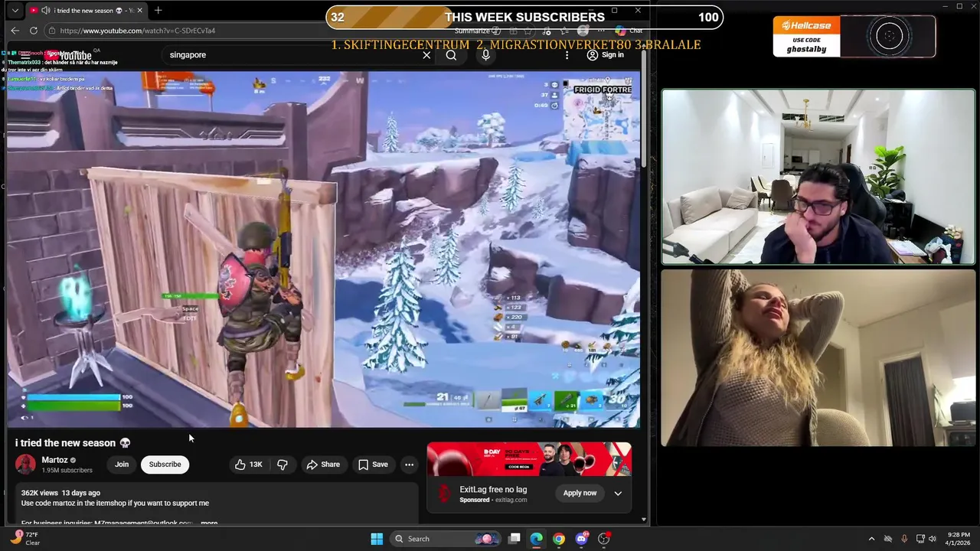Clear the 'singapore' search text
The image size is (980, 551).
[x=426, y=55]
